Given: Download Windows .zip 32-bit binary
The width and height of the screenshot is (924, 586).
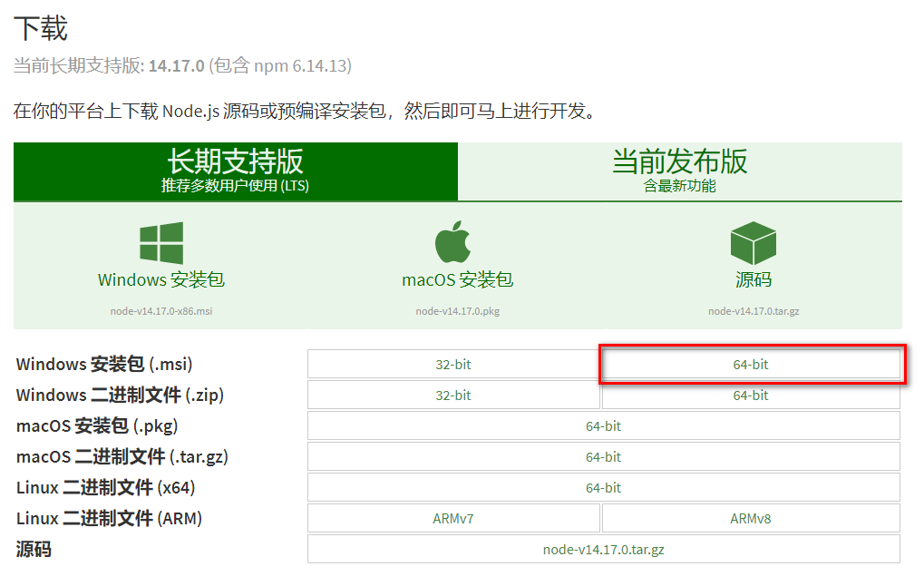Looking at the screenshot, I should pyautogui.click(x=453, y=395).
